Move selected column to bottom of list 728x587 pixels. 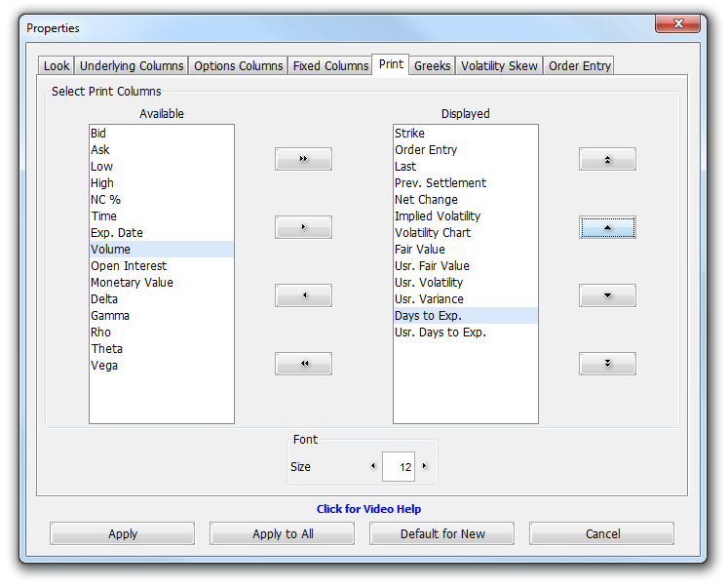click(x=607, y=364)
